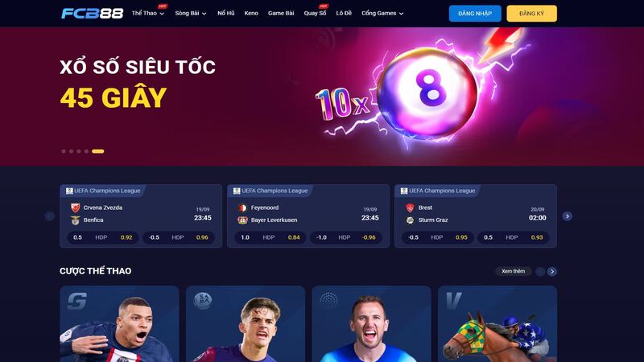644x362 pixels.
Task: Show next Cược Thể Thao cards arrow
Action: pos(552,271)
